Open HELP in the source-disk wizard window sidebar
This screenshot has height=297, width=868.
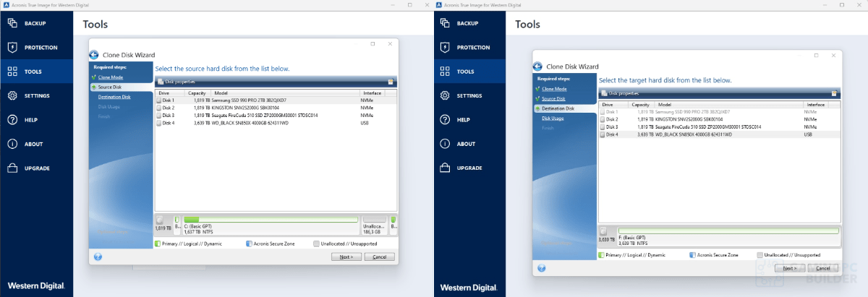click(x=36, y=119)
